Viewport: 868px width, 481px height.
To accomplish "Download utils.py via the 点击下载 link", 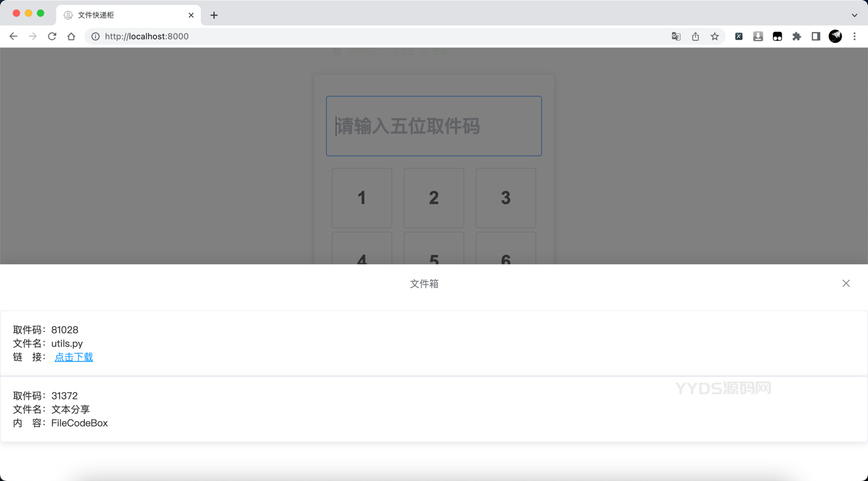I will pos(74,357).
